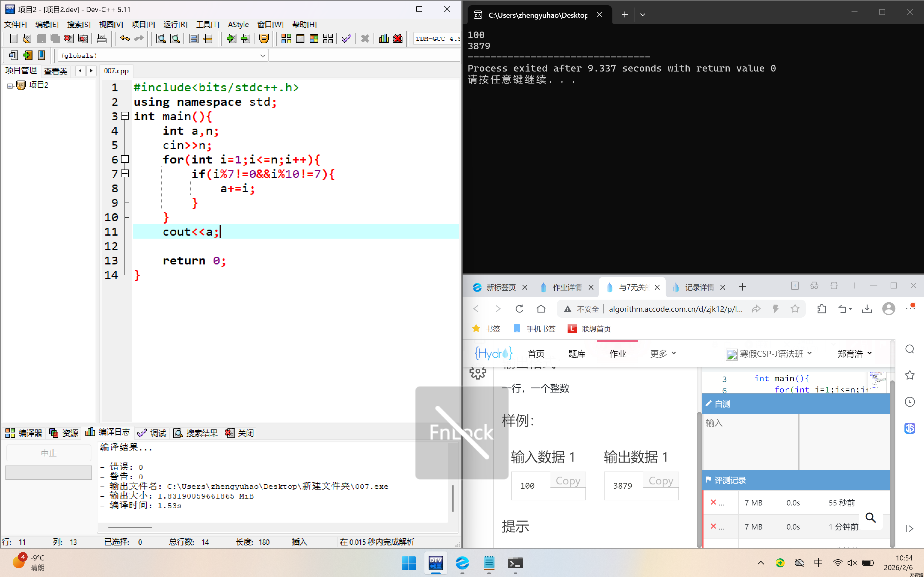Click the 题库 navigation link

577,354
